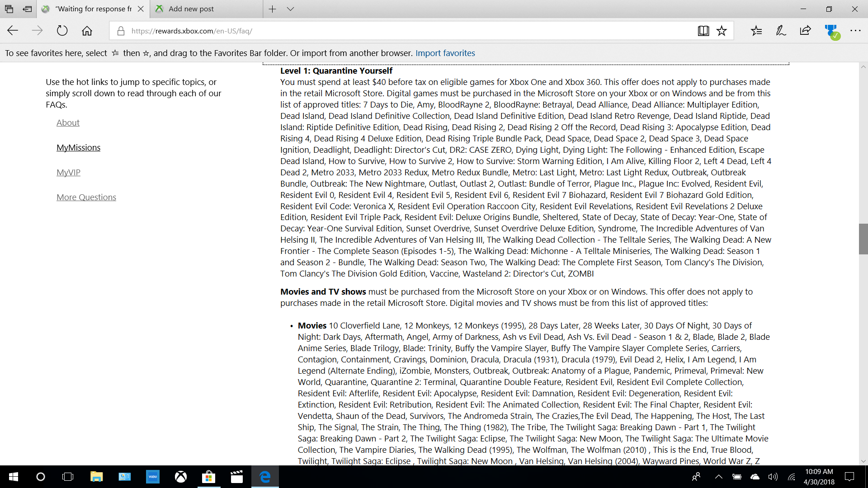868x488 pixels.
Task: Set tabs aside icon
Action: coord(28,9)
